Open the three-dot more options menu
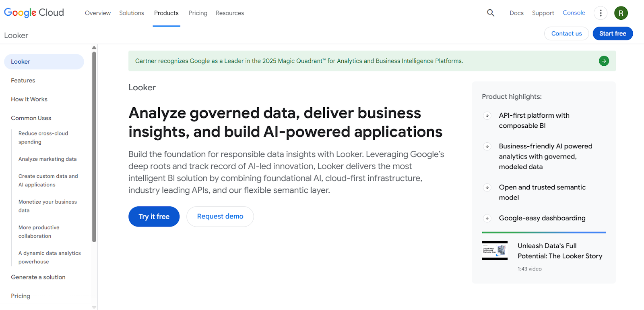 click(600, 13)
